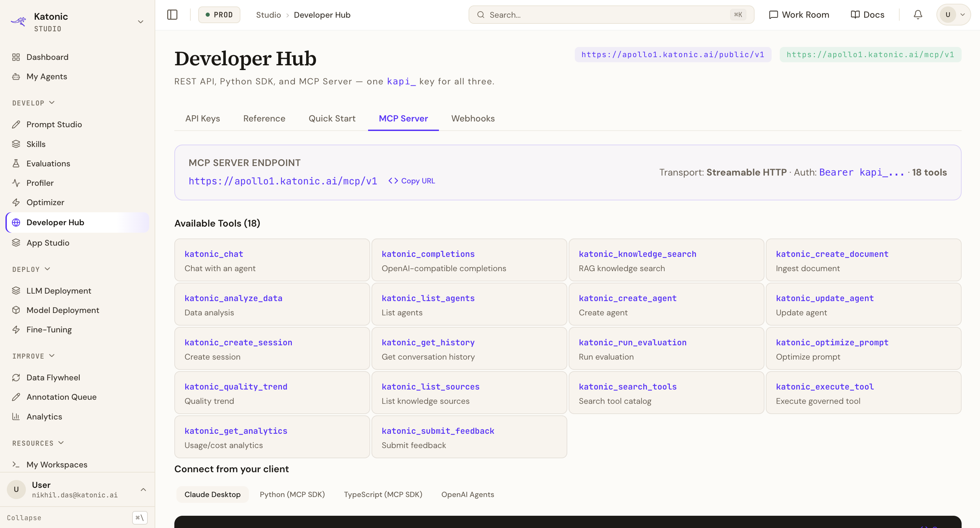The image size is (980, 528).
Task: Open the notifications bell icon
Action: coord(918,15)
